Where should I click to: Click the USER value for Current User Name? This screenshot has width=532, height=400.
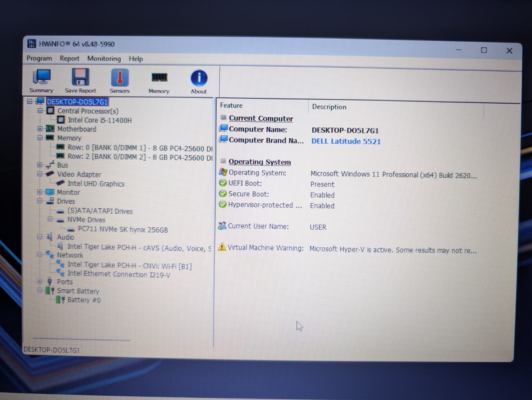318,227
